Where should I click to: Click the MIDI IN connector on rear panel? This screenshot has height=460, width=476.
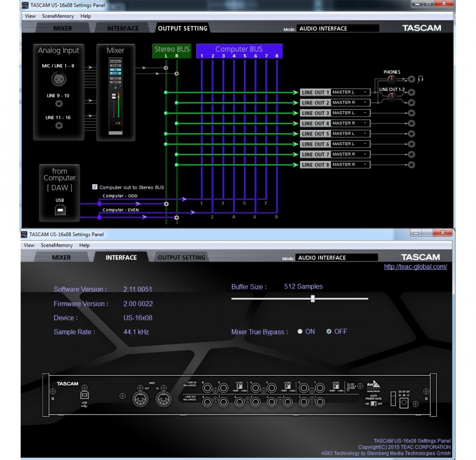(x=163, y=399)
